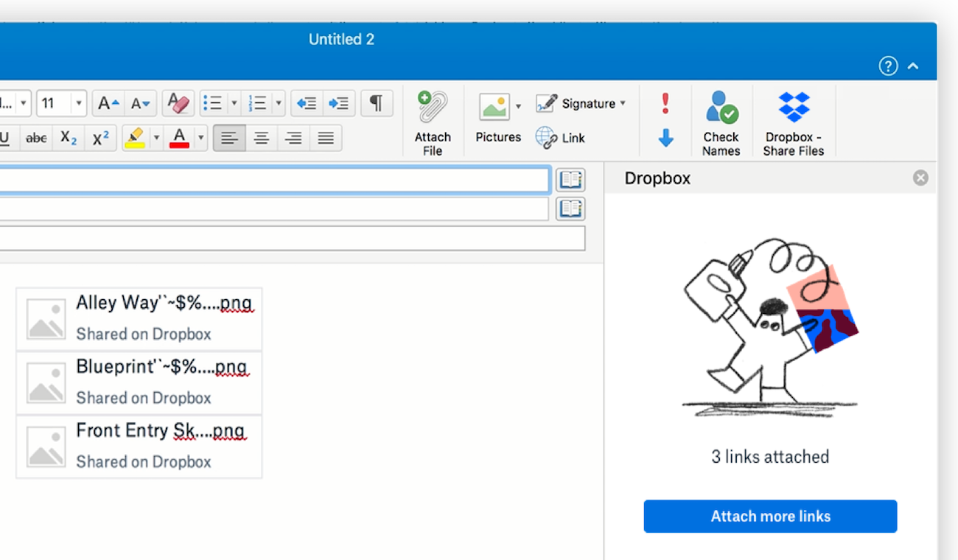Enable center text alignment
Screen dimensions: 958x560
tap(261, 138)
